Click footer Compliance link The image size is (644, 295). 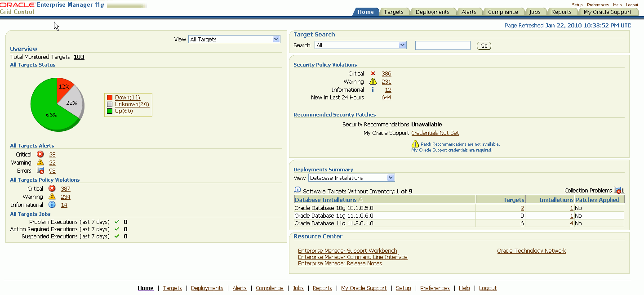(270, 288)
